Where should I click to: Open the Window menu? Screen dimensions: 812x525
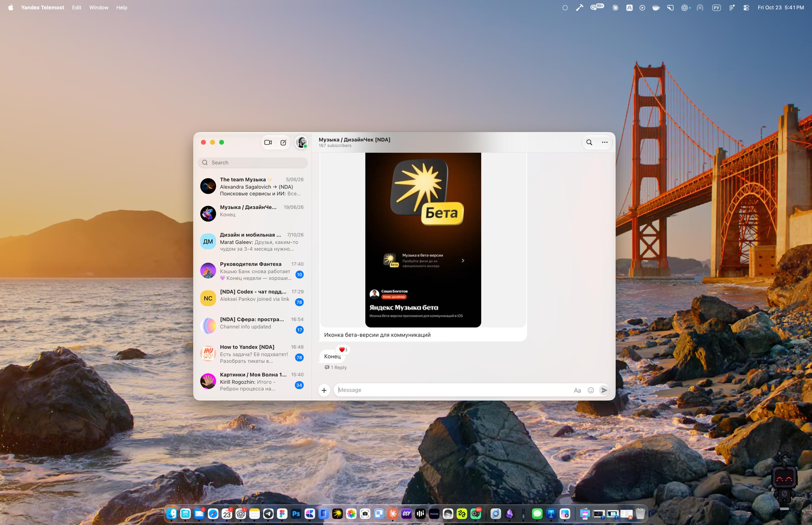(99, 8)
